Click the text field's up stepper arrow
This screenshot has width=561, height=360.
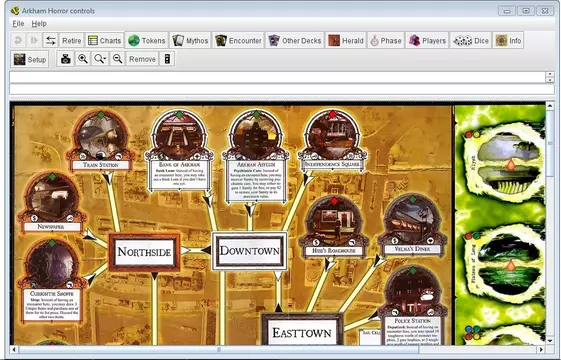point(550,74)
